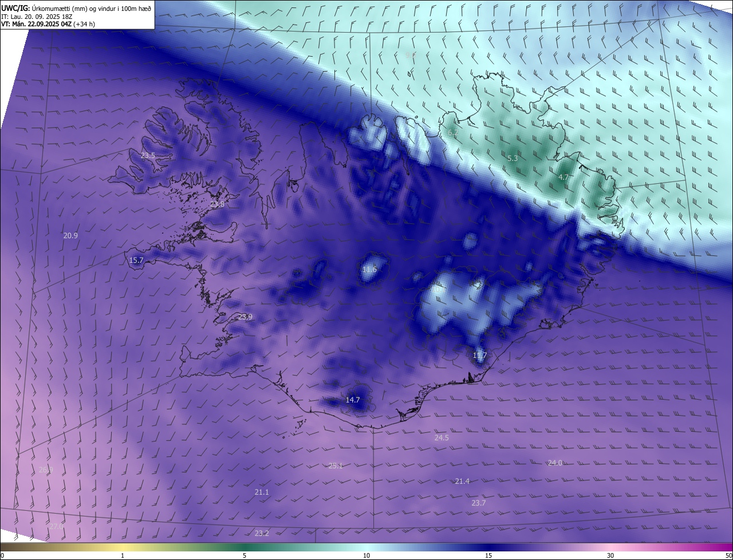Click the 23.7 value label over the ocean
Viewport: 733px width, 560px height.
(x=479, y=503)
